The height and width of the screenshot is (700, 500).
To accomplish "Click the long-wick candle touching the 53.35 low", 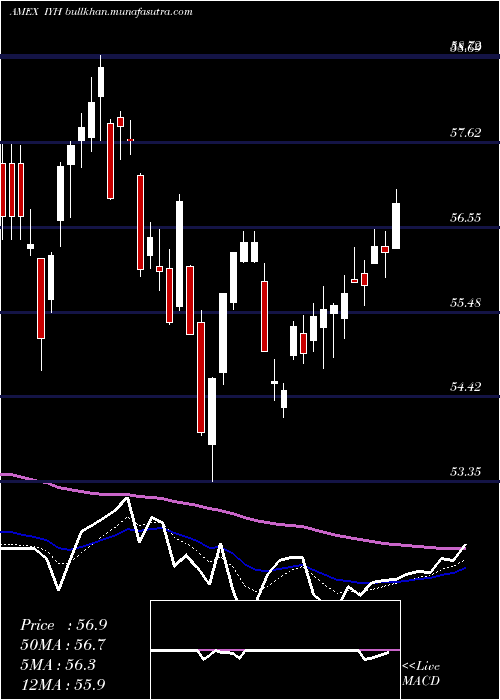I will 212,411.
